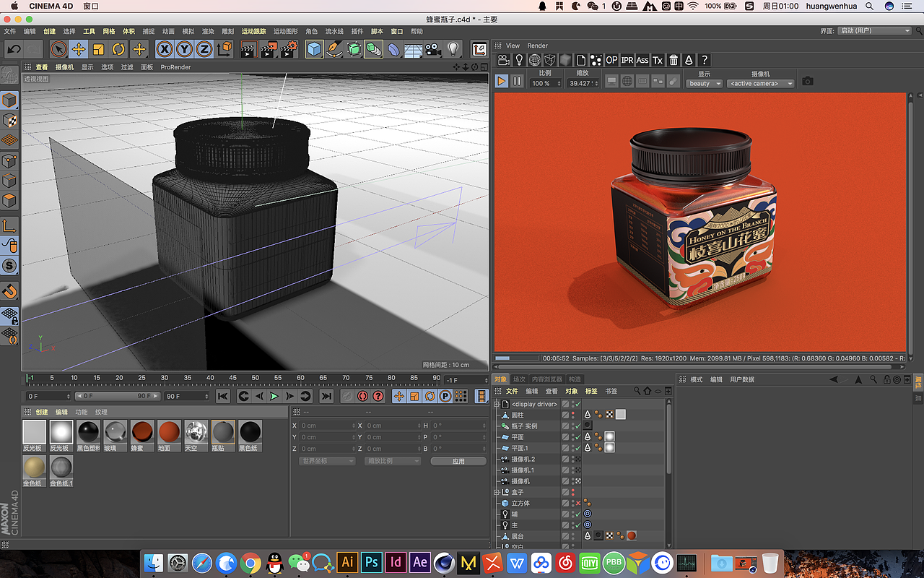The height and width of the screenshot is (578, 924).
Task: Add a Camera object from the toolbar
Action: (433, 49)
